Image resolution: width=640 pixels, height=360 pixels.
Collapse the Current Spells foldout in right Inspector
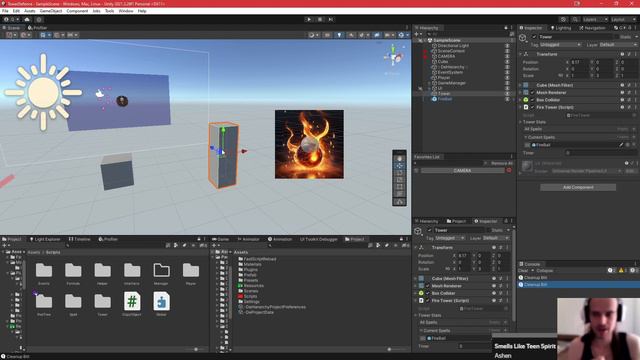click(525, 137)
